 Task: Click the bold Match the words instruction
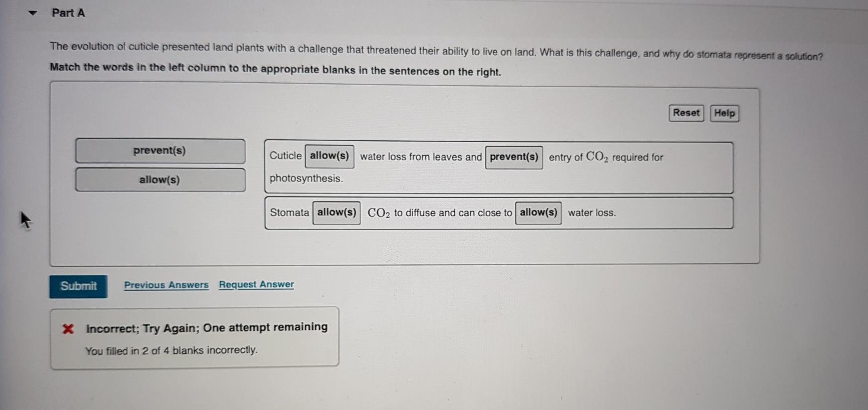(x=275, y=69)
